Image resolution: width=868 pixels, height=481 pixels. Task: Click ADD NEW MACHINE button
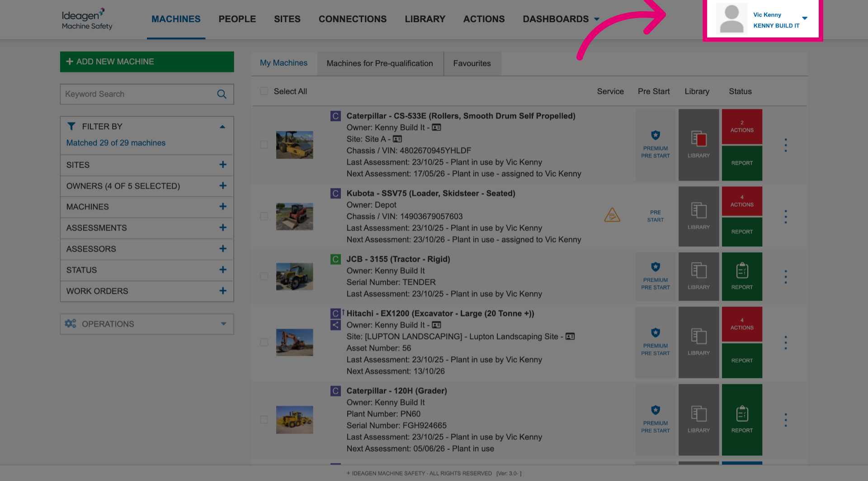(x=147, y=61)
